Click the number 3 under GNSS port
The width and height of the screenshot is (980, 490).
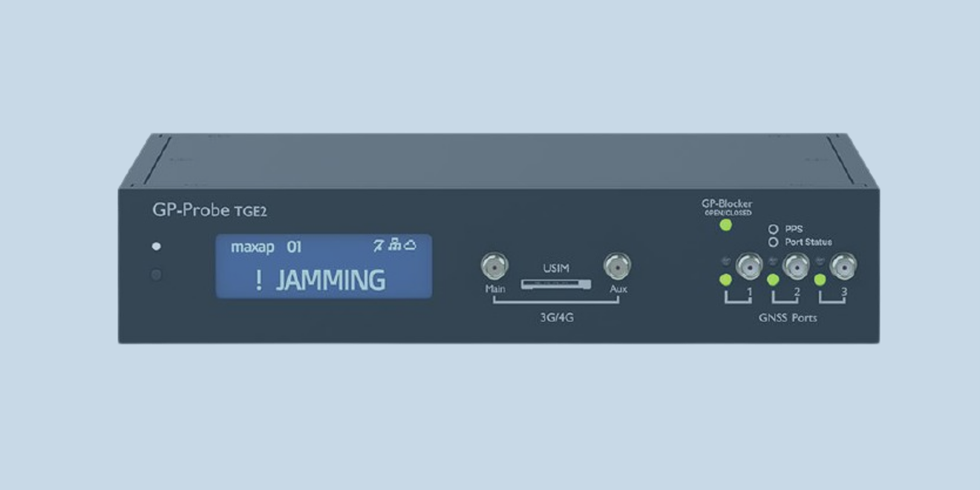tap(845, 292)
